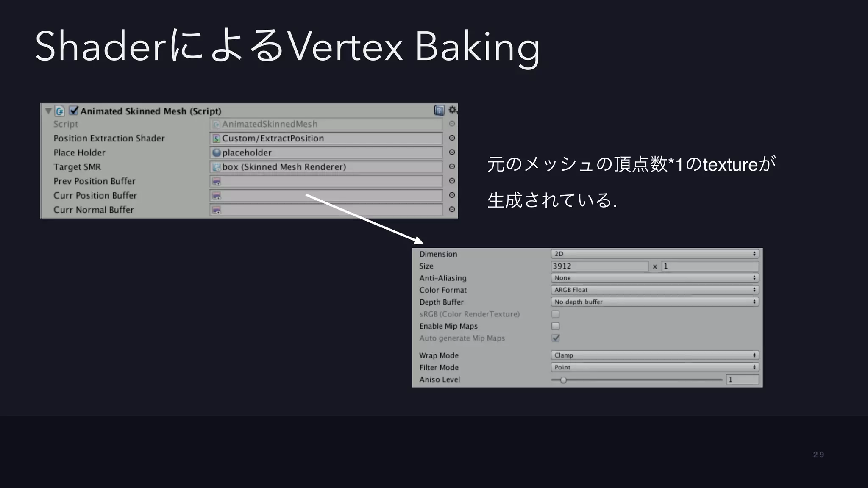Click the box Skinned Mesh Renderer field

tap(326, 167)
